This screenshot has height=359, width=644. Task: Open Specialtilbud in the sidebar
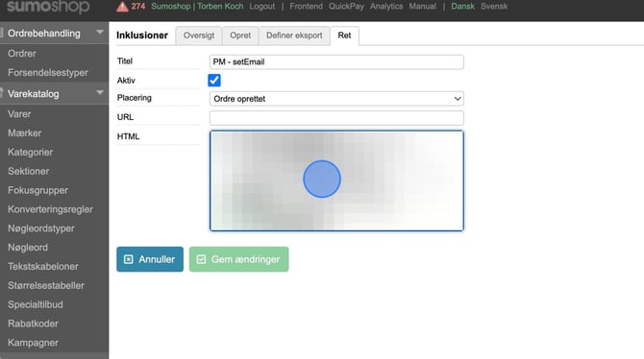pyautogui.click(x=36, y=304)
